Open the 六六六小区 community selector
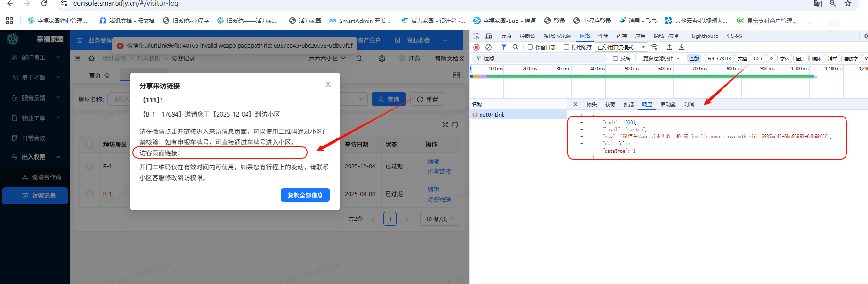The image size is (868, 284). click(x=327, y=58)
